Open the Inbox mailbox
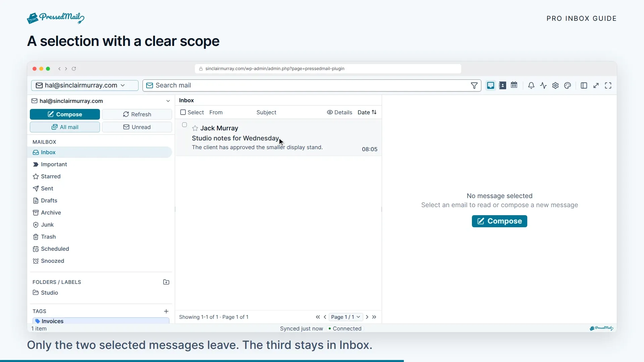The width and height of the screenshot is (644, 362). 100,153
